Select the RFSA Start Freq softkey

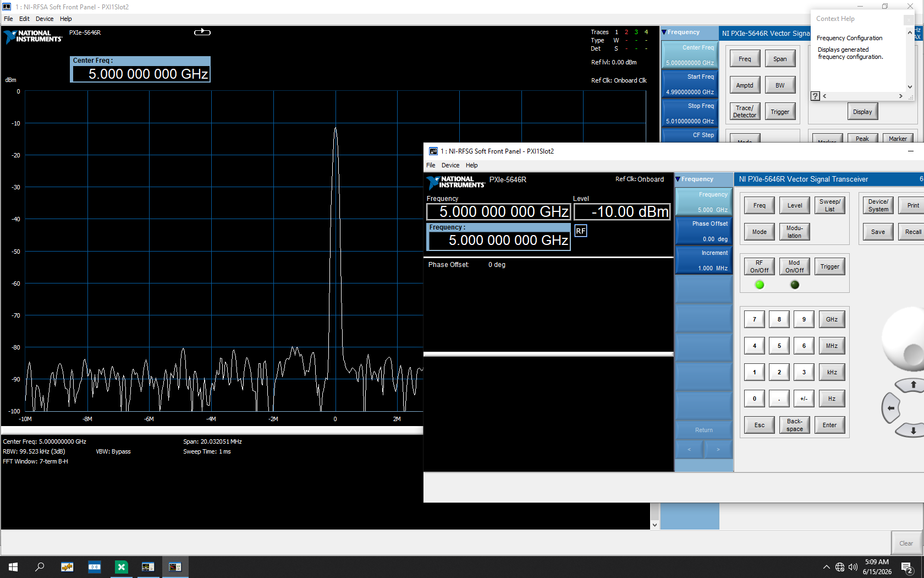tap(690, 84)
